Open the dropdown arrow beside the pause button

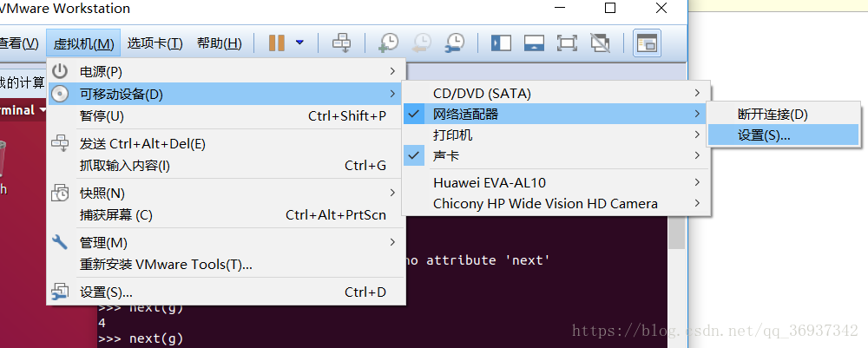point(299,43)
